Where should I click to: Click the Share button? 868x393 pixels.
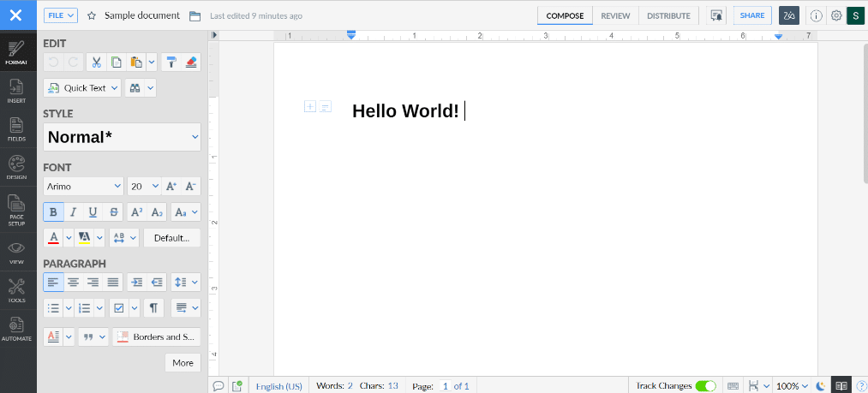(x=752, y=15)
